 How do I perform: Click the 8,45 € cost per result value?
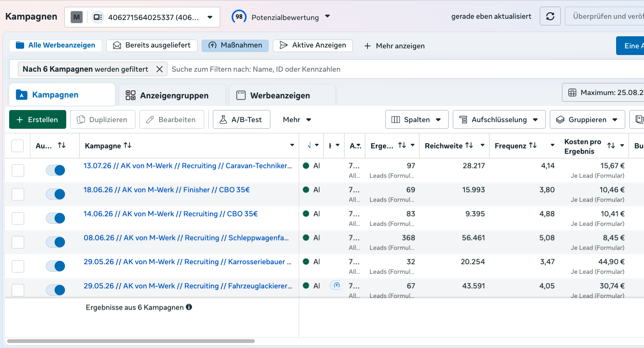tap(614, 238)
